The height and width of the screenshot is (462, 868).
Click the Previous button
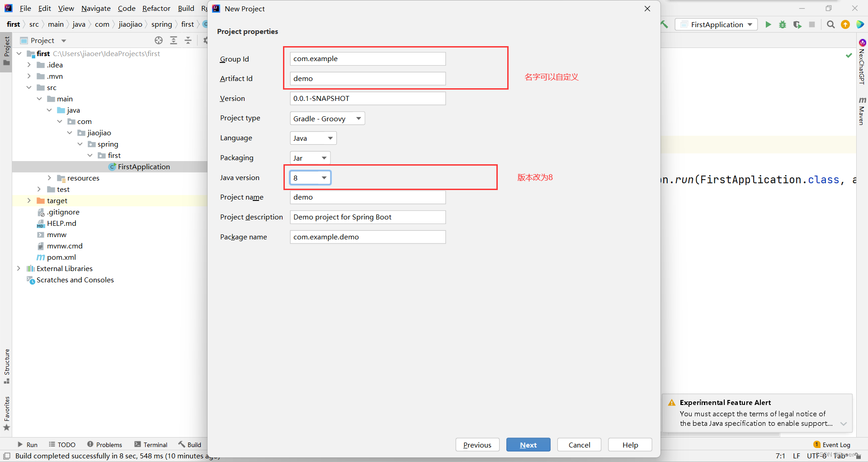click(477, 445)
